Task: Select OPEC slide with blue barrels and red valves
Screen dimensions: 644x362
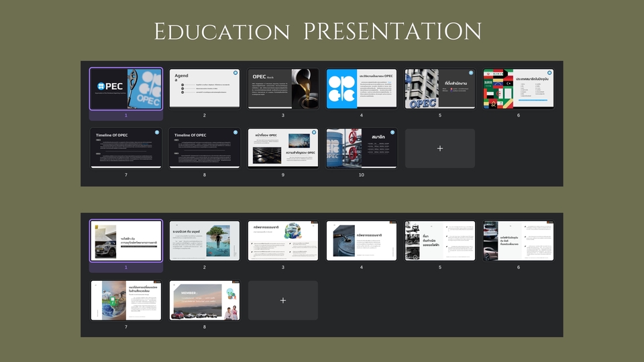Action: 362,147
